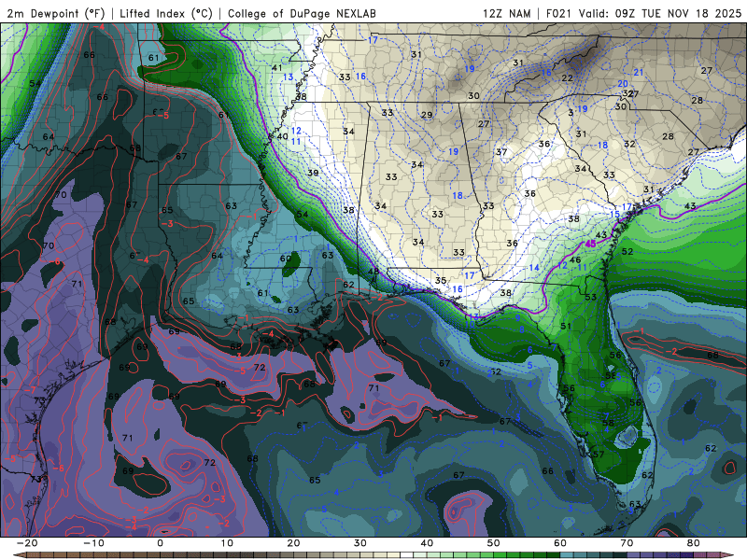Click the blue '20' lifted index label
This screenshot has width=747, height=560.
(x=623, y=83)
